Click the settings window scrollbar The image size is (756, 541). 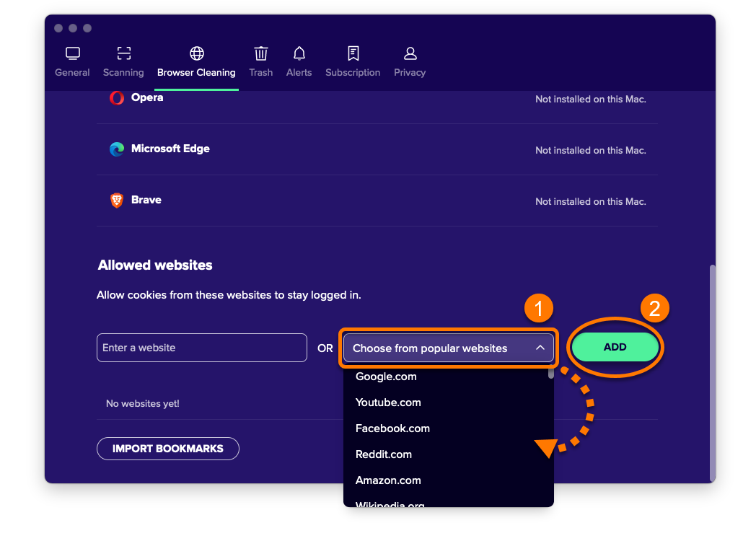point(712,371)
